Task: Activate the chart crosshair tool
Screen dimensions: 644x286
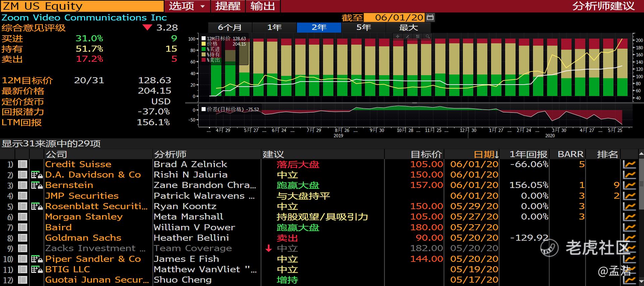Action: (397, 36)
